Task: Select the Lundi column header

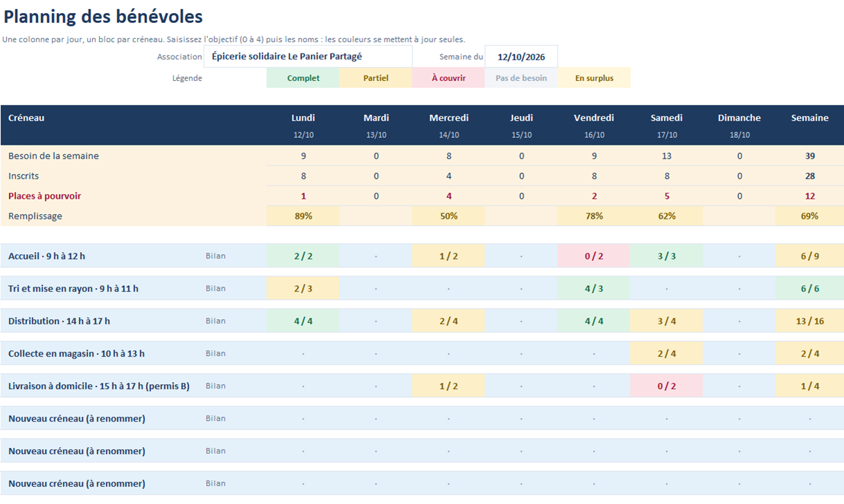Action: tap(303, 118)
